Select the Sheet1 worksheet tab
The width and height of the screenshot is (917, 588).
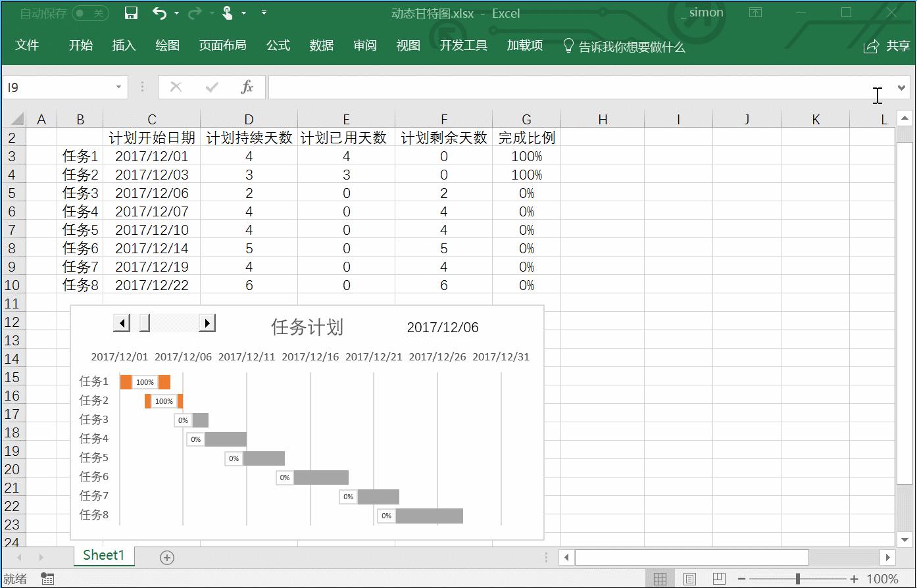tap(104, 555)
